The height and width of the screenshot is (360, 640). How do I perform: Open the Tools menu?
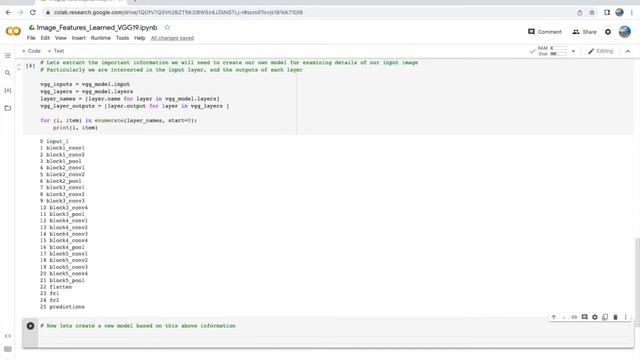click(x=122, y=38)
